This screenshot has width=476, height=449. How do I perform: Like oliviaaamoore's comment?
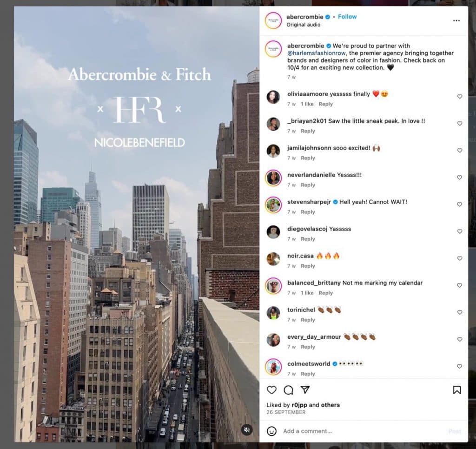click(460, 97)
